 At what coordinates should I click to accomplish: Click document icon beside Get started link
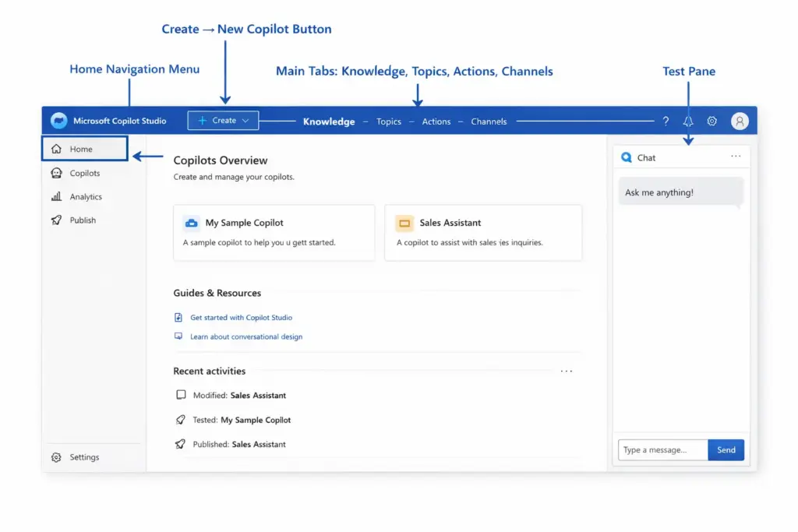[178, 317]
